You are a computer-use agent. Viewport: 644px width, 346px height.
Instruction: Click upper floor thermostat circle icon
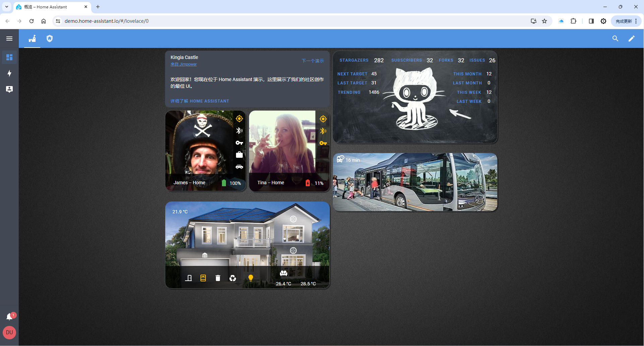point(293,219)
